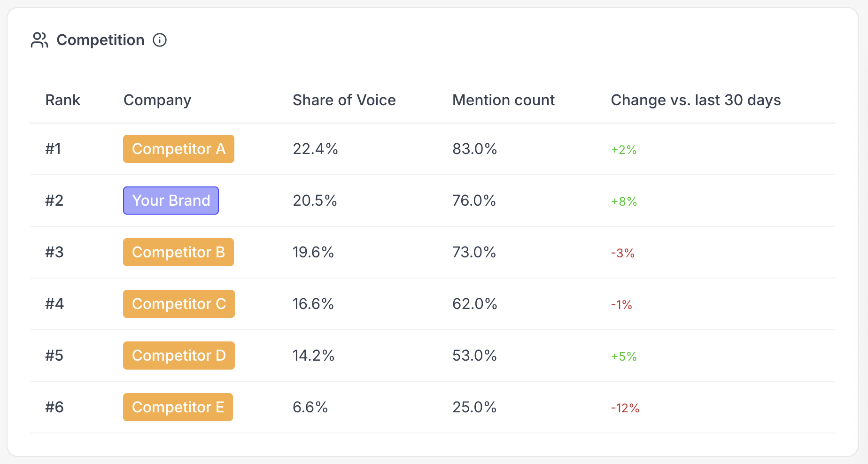Click the #3 rank cell
This screenshot has width=868, height=464.
pyautogui.click(x=54, y=252)
